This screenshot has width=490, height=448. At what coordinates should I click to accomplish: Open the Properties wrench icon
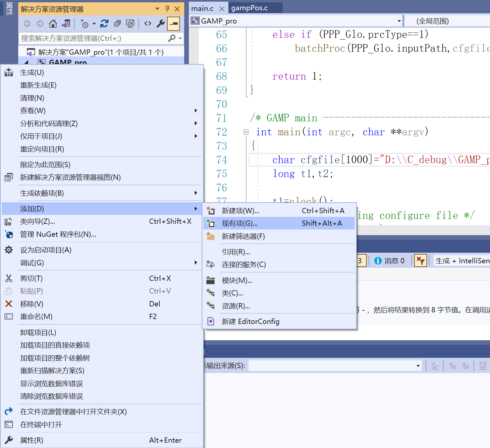point(161,24)
